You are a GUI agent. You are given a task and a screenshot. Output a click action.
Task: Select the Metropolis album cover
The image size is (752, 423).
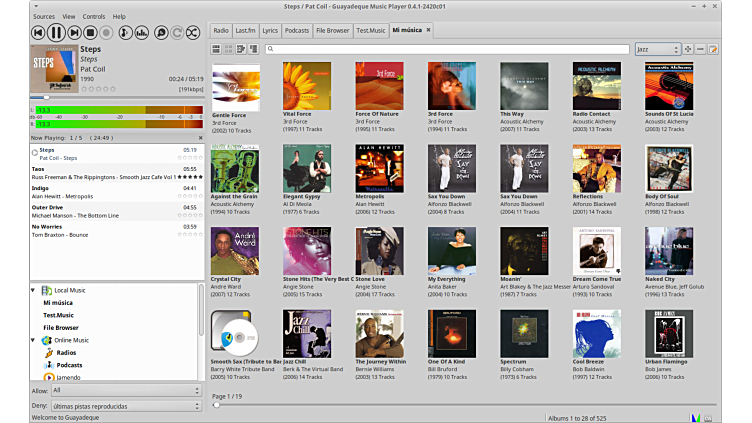[x=379, y=169]
